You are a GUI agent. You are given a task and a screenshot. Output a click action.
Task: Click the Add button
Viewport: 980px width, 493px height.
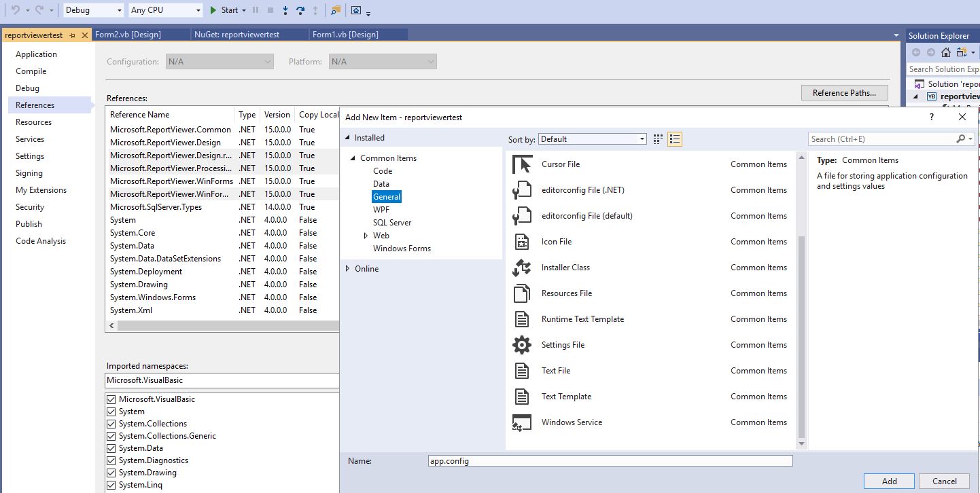(889, 481)
